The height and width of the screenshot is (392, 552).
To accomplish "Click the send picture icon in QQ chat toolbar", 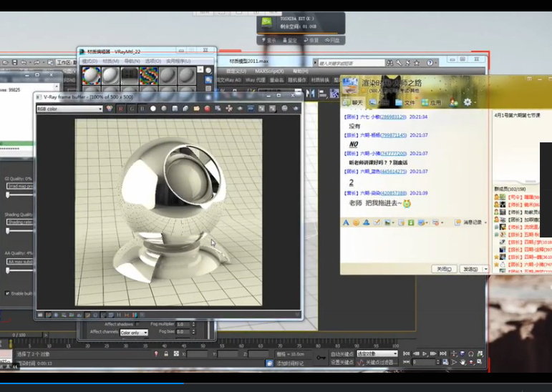I will point(387,222).
